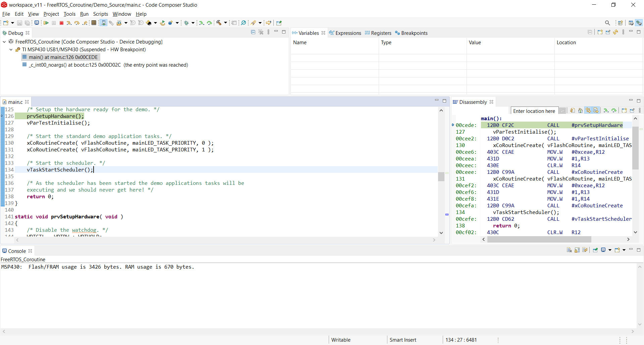Open the Scripts menu

pyautogui.click(x=101, y=14)
